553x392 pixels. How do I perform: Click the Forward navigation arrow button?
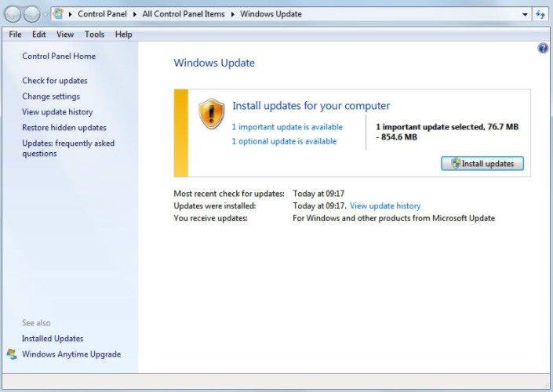click(31, 14)
